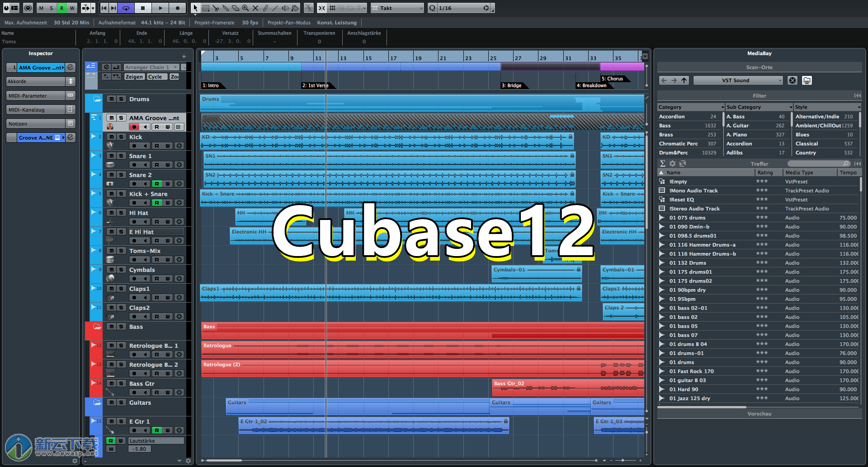Select the Zoom magnifier tool

point(245,8)
